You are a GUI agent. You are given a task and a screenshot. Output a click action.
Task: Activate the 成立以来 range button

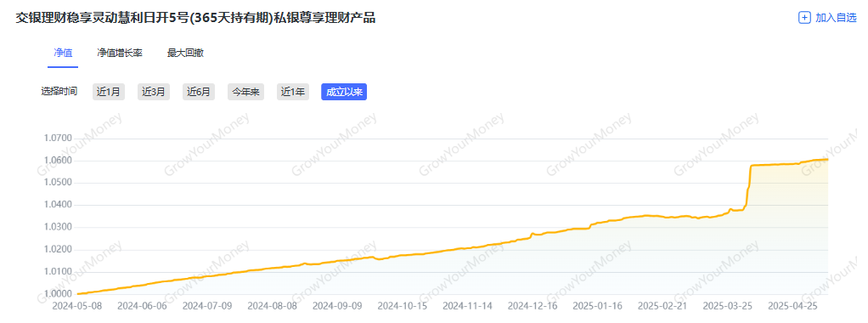(x=344, y=92)
